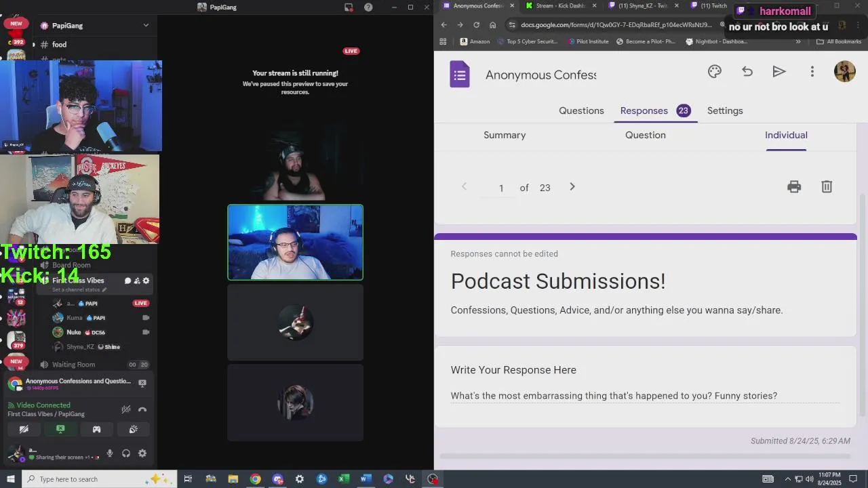Toggle Discord camera on or off
Viewport: 868px width, 488px height.
coord(24,429)
